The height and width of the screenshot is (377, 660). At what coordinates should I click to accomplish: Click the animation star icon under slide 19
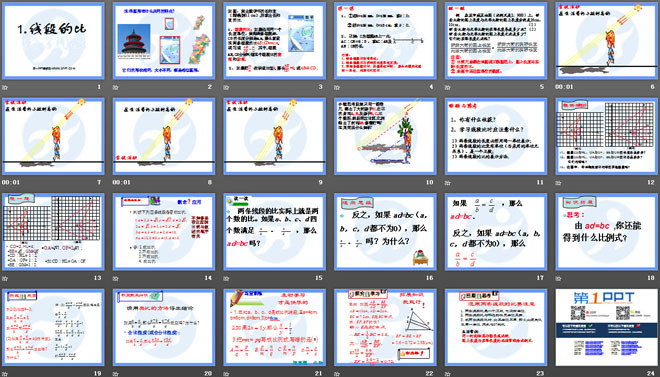(5, 373)
